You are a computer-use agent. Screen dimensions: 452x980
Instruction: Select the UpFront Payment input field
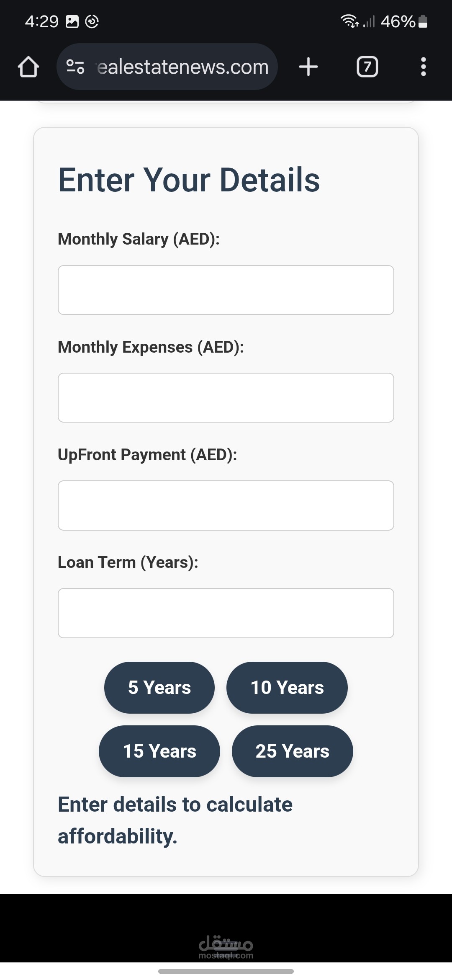click(x=226, y=505)
